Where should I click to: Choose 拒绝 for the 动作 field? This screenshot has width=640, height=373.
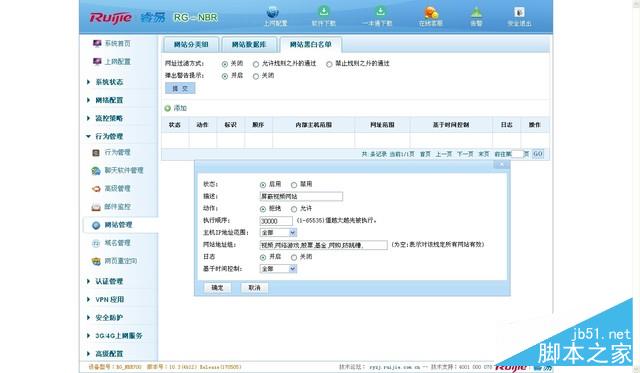coord(263,209)
